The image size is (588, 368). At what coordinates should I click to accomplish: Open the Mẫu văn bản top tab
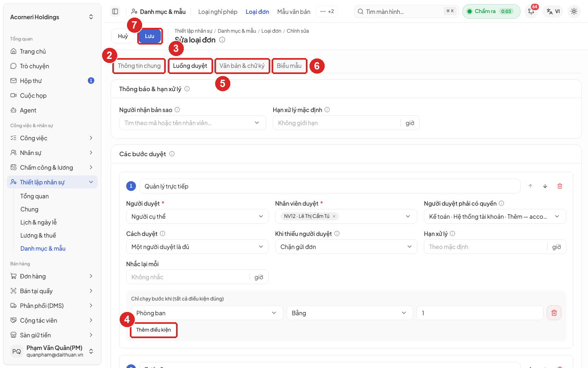[x=294, y=11]
